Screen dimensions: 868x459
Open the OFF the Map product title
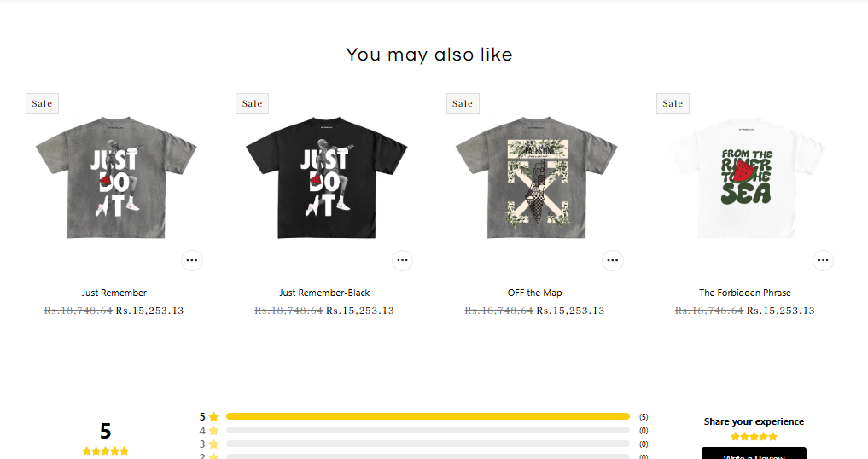535,293
